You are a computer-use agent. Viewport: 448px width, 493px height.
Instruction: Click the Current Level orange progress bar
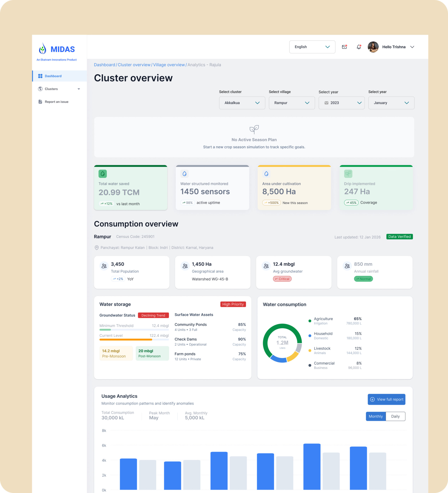126,340
